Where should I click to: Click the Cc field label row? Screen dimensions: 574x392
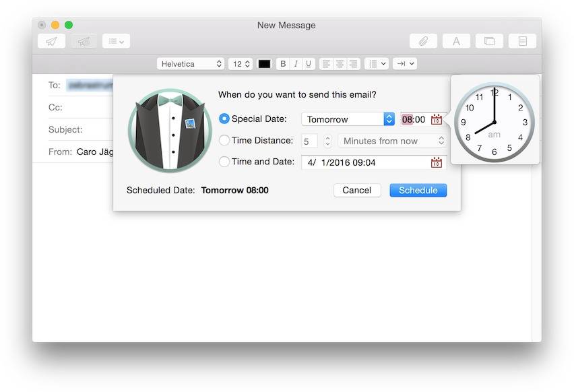coord(55,108)
